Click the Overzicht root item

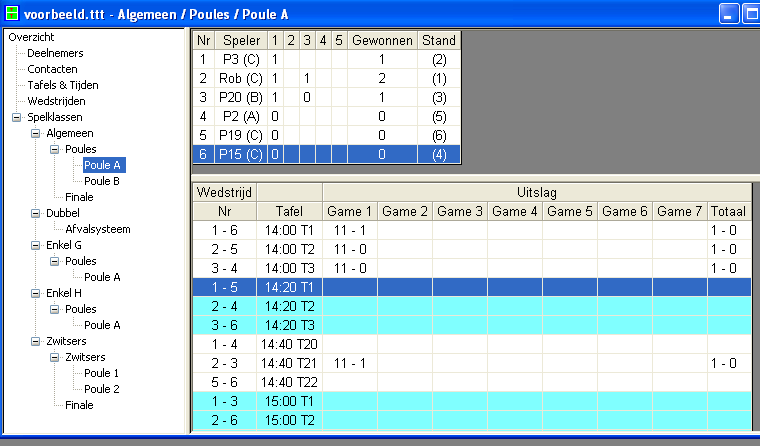point(31,37)
